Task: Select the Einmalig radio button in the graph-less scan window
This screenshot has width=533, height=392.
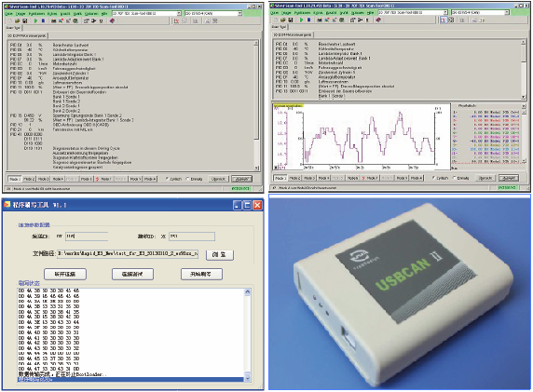Action: click(x=187, y=179)
